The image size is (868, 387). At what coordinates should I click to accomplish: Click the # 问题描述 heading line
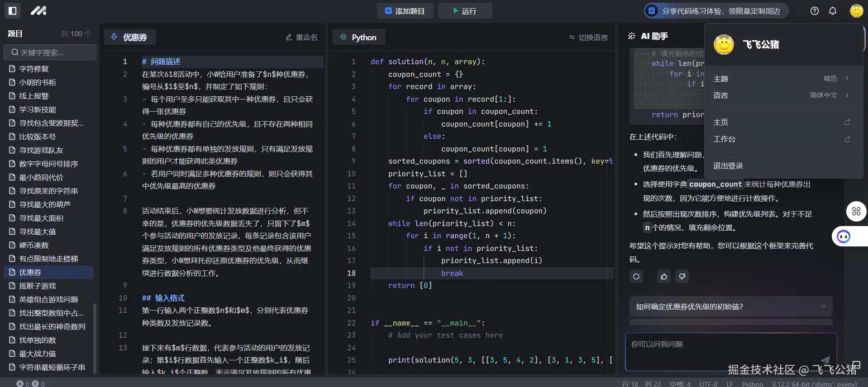(x=161, y=61)
